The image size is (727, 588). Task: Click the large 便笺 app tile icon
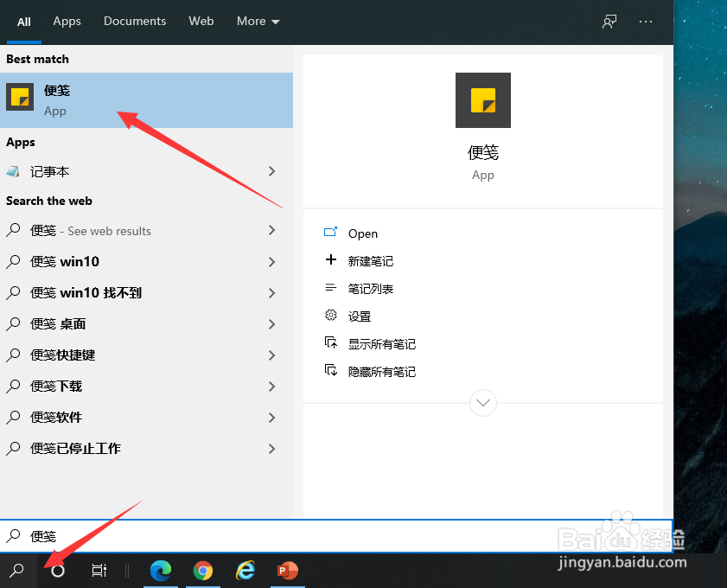[482, 100]
